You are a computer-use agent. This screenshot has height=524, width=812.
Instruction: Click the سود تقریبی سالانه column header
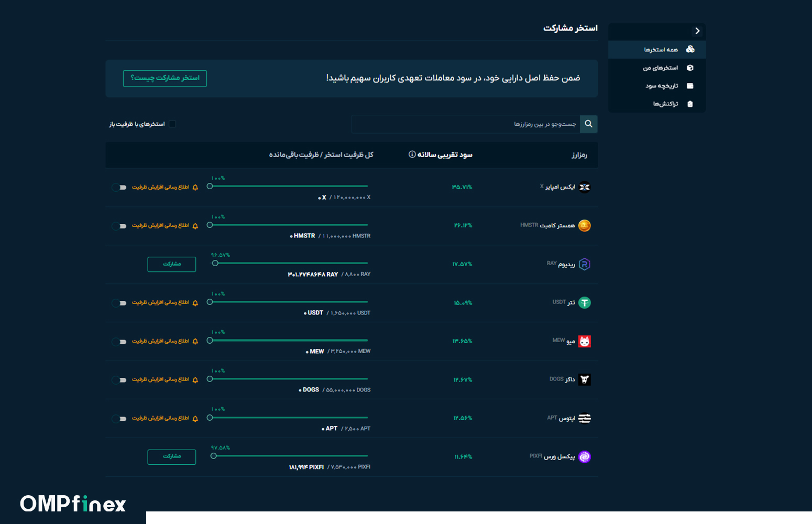[x=445, y=155]
